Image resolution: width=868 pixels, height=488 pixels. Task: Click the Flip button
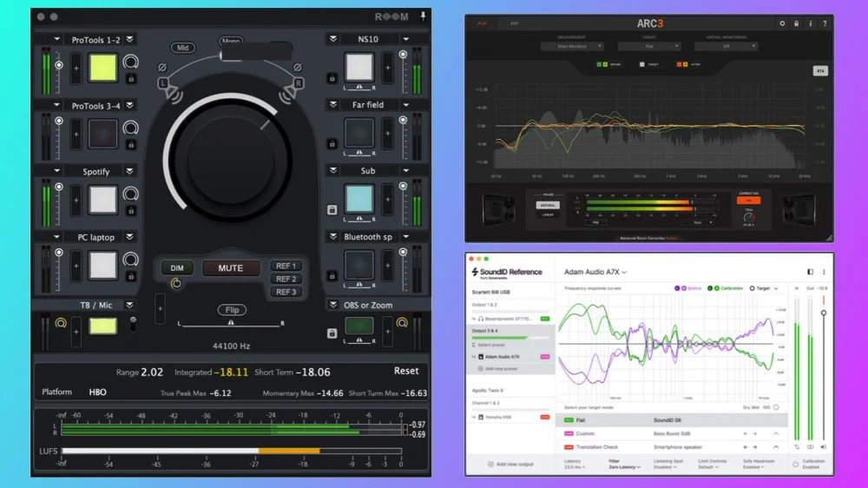[232, 310]
